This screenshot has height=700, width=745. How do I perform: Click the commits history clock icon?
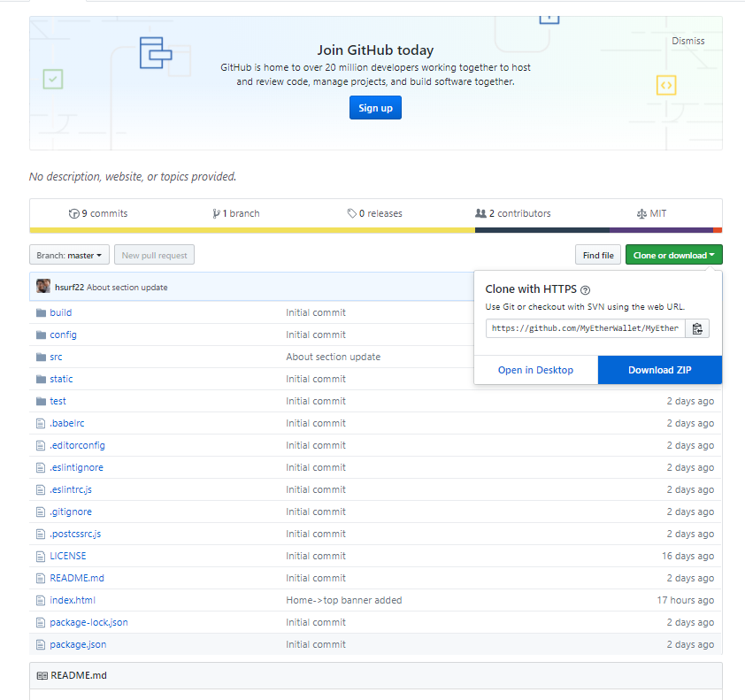click(x=73, y=214)
